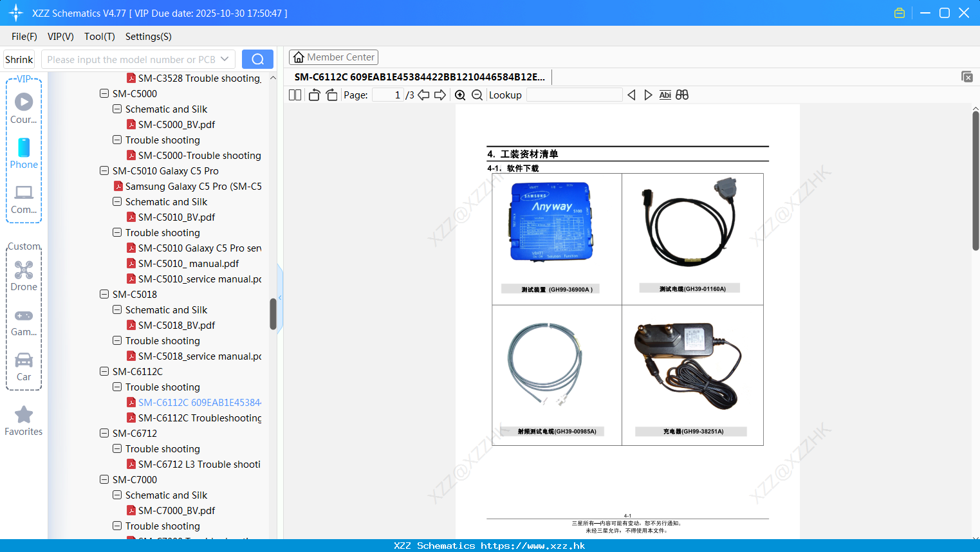This screenshot has width=980, height=552.
Task: Click the Page number input field
Action: 388,95
